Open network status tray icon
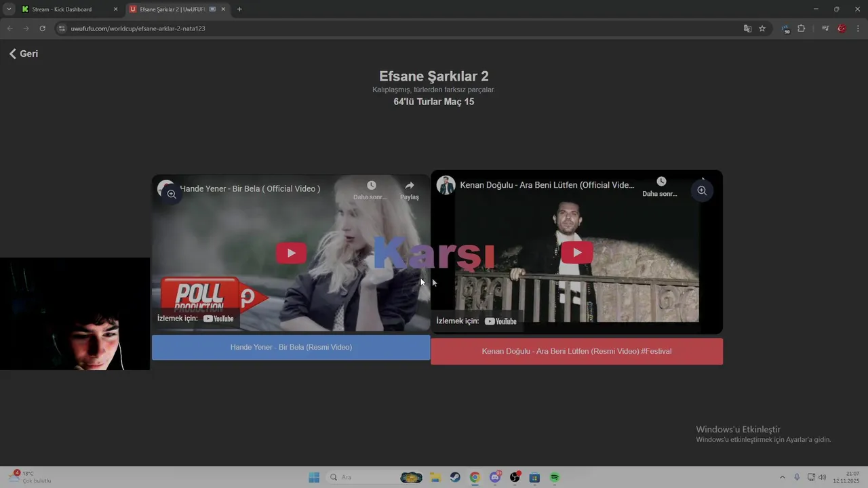Viewport: 868px width, 488px height. [x=811, y=477]
